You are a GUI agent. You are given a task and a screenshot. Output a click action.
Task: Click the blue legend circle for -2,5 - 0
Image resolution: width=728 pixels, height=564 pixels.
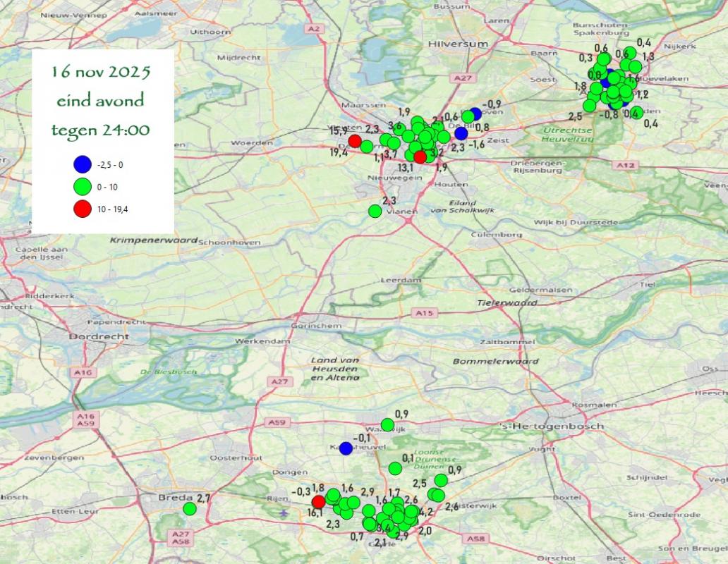tap(83, 165)
